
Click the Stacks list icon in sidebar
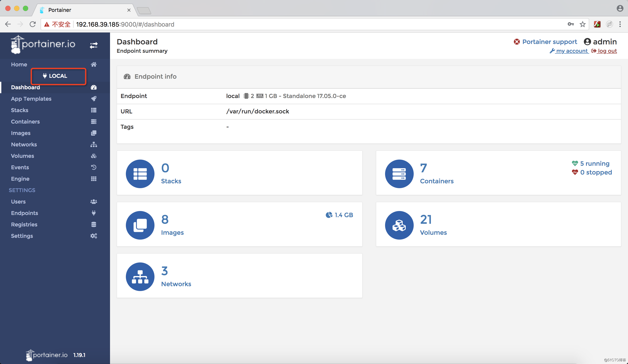click(94, 110)
